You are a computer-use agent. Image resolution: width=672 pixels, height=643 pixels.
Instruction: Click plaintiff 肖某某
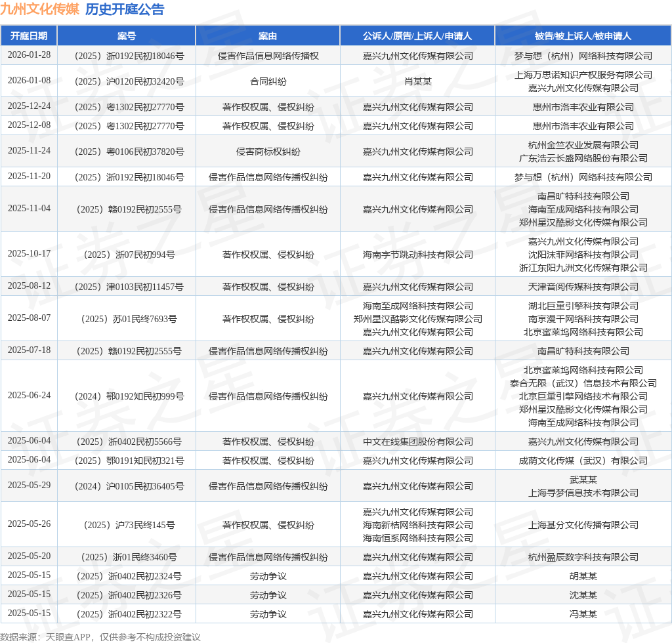(x=418, y=81)
